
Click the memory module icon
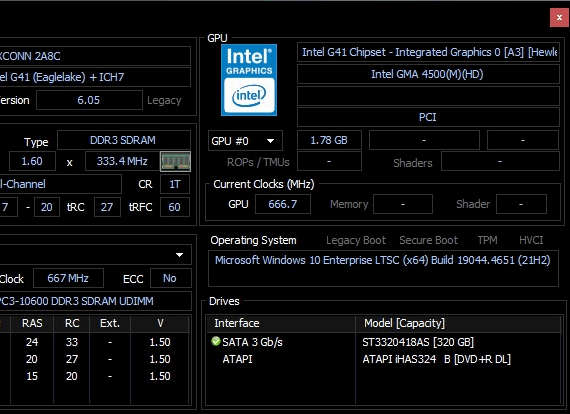point(175,161)
